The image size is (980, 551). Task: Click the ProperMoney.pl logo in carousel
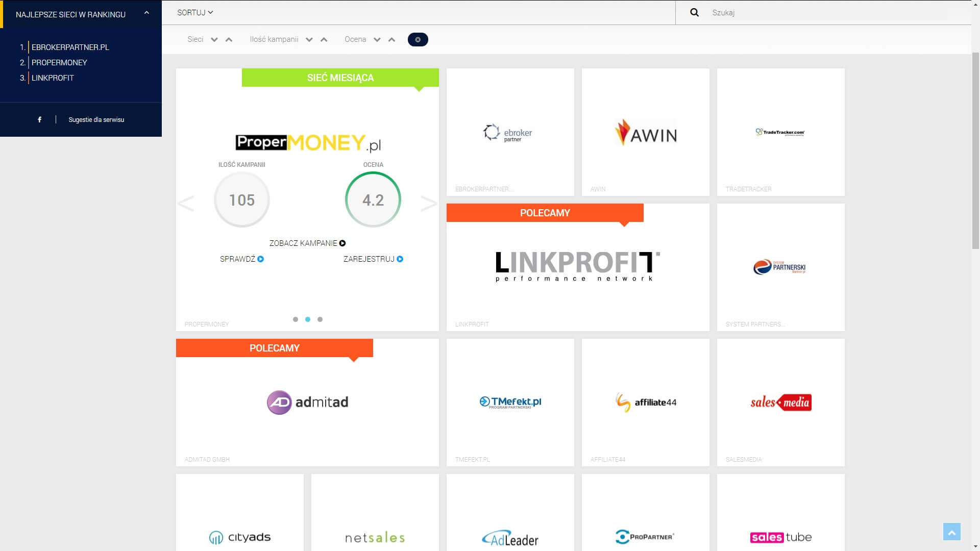pyautogui.click(x=308, y=143)
